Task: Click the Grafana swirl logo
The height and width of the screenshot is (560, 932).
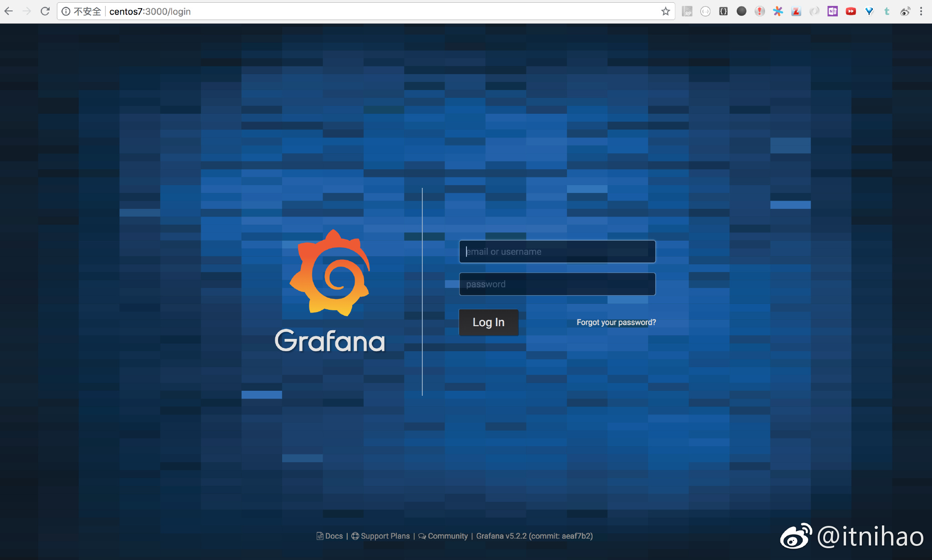Action: point(331,273)
